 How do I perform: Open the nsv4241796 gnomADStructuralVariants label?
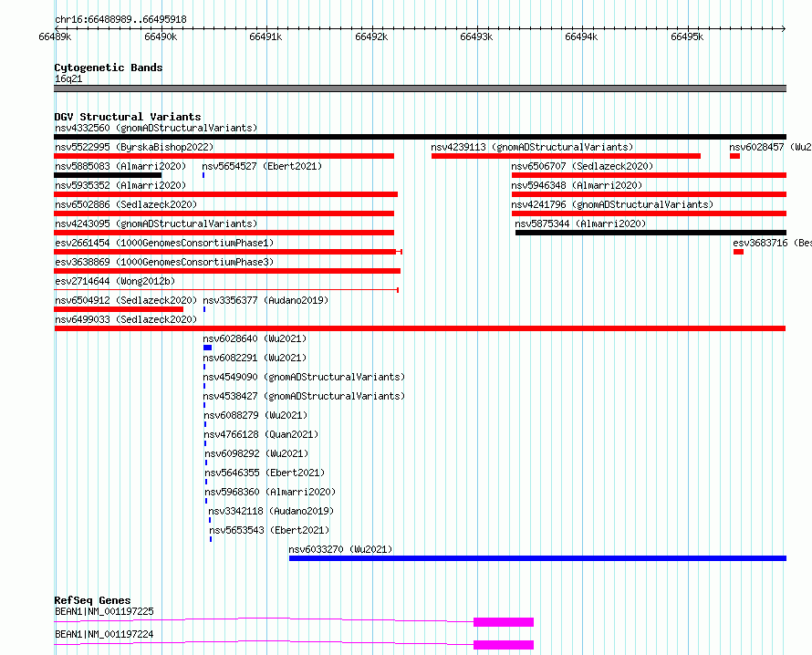(x=612, y=204)
